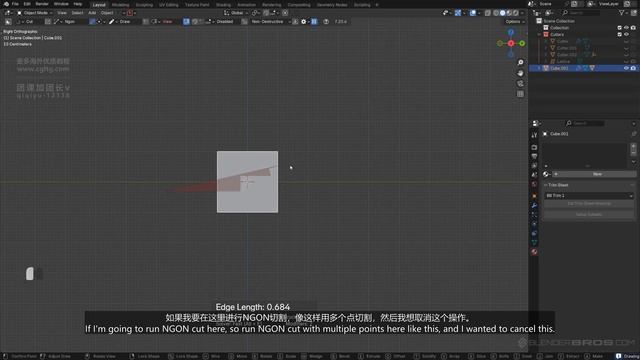
Task: Switch to the Sculpting workspace tab
Action: 144,5
